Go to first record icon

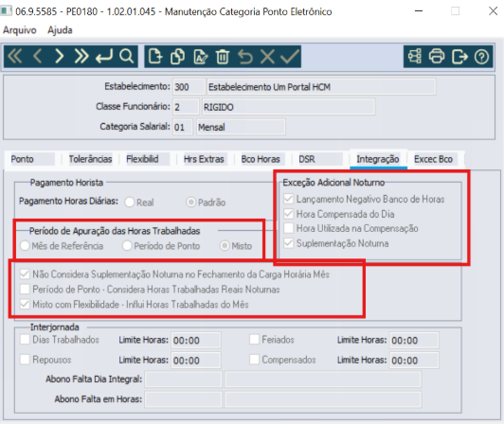15,57
